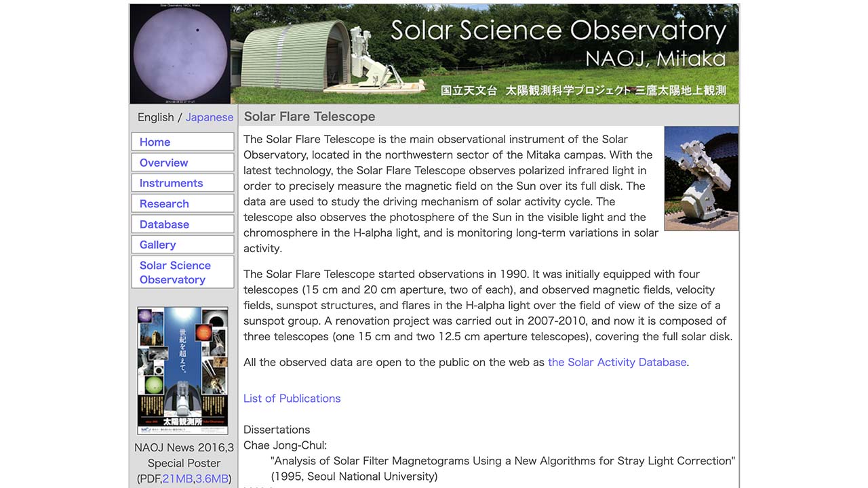Select the English language label
Screen dimensions: 868x488
click(156, 117)
